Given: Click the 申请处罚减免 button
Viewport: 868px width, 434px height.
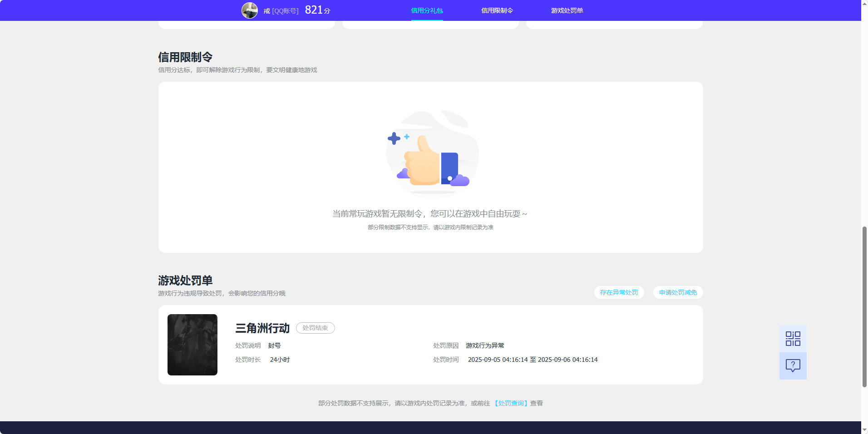Looking at the screenshot, I should click(x=677, y=292).
